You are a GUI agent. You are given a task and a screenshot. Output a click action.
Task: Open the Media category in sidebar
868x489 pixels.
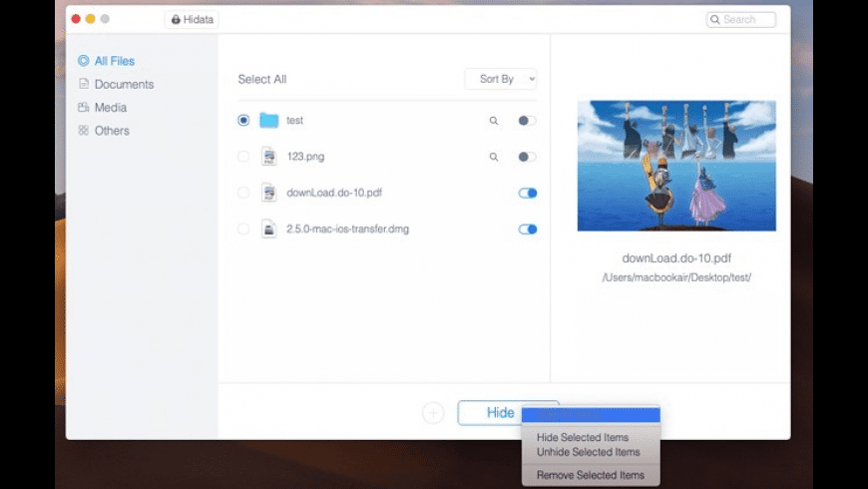103,108
